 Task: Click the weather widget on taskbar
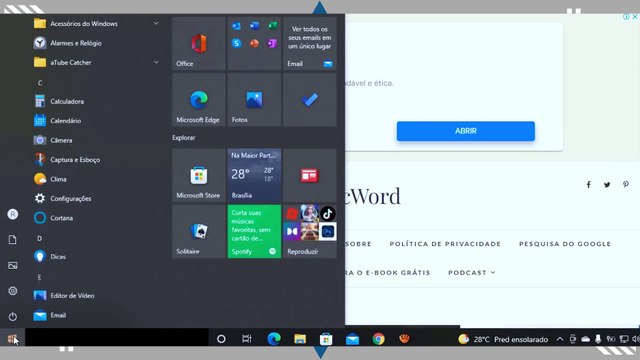click(x=503, y=339)
